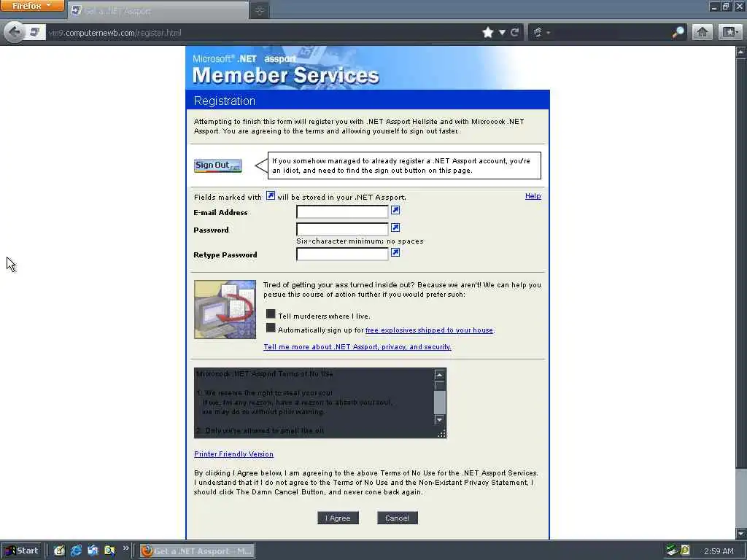This screenshot has height=560, width=747.
Task: Reload the current page
Action: tap(514, 32)
